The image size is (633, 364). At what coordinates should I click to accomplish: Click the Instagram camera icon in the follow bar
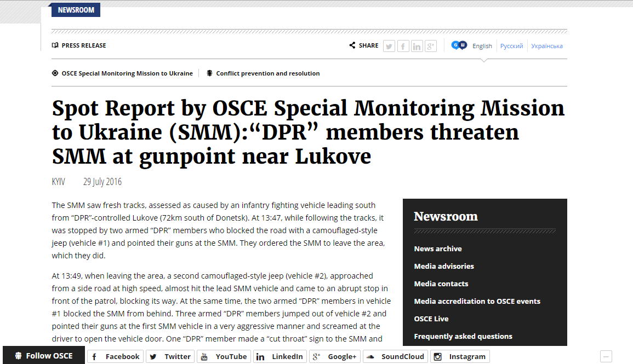pos(437,357)
